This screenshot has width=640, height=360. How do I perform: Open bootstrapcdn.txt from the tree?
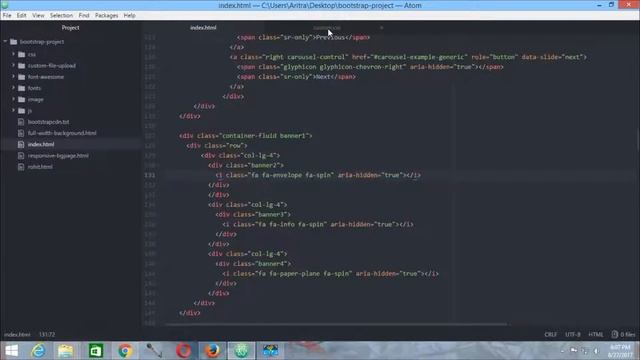48,122
